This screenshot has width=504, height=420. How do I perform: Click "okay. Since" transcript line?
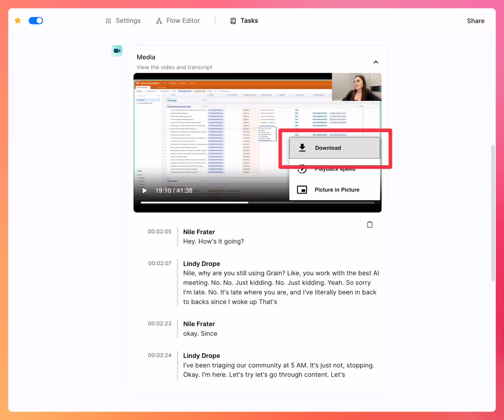[200, 333]
